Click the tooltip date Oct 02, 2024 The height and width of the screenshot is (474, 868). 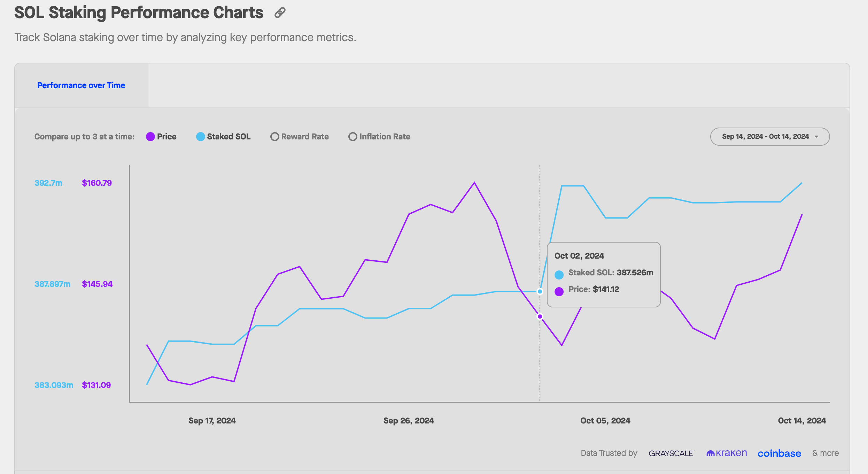point(579,256)
